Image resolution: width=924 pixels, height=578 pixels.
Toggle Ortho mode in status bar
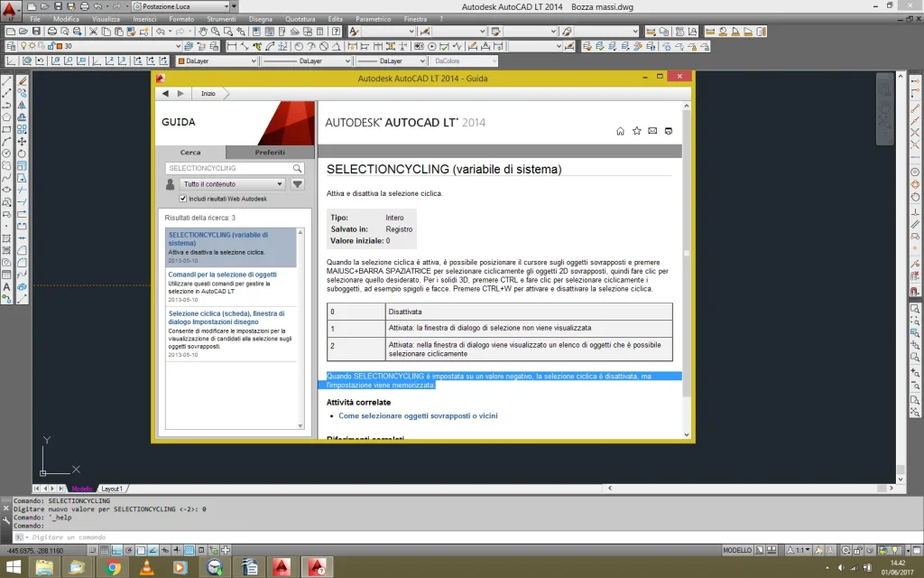click(116, 550)
